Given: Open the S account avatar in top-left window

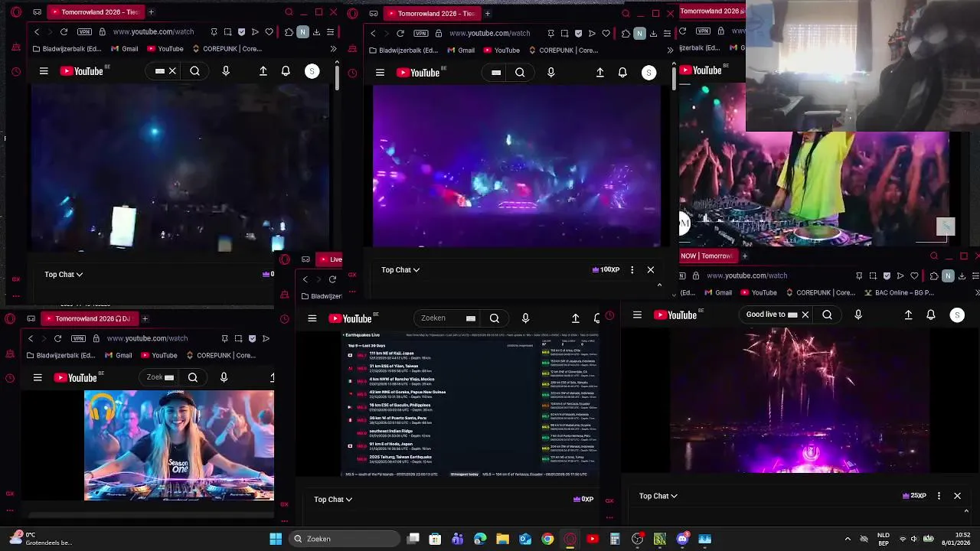Looking at the screenshot, I should [312, 71].
